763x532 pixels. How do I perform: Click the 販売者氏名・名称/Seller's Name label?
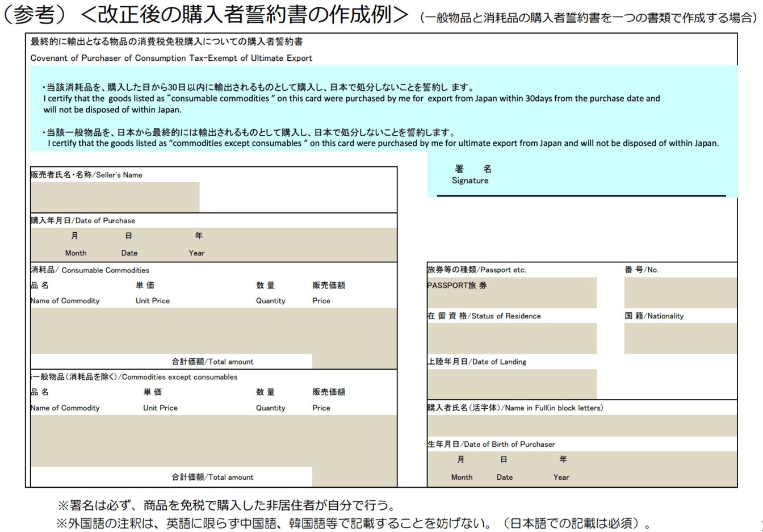pyautogui.click(x=87, y=175)
